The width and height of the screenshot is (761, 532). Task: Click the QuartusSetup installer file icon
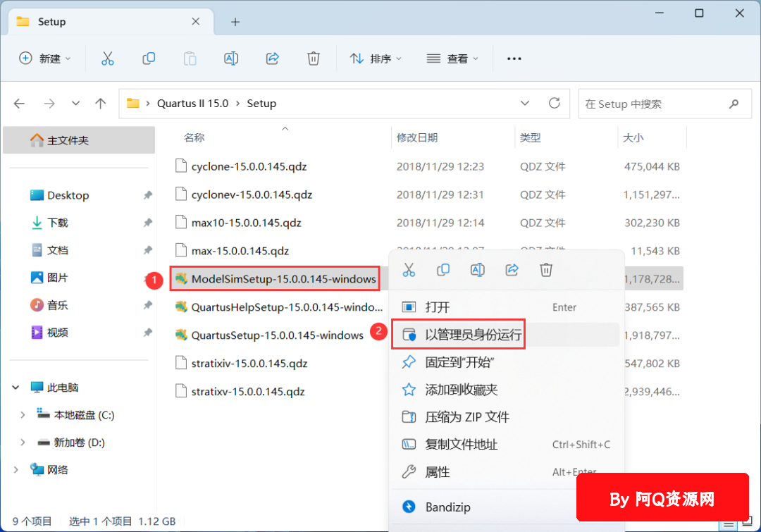coord(181,335)
